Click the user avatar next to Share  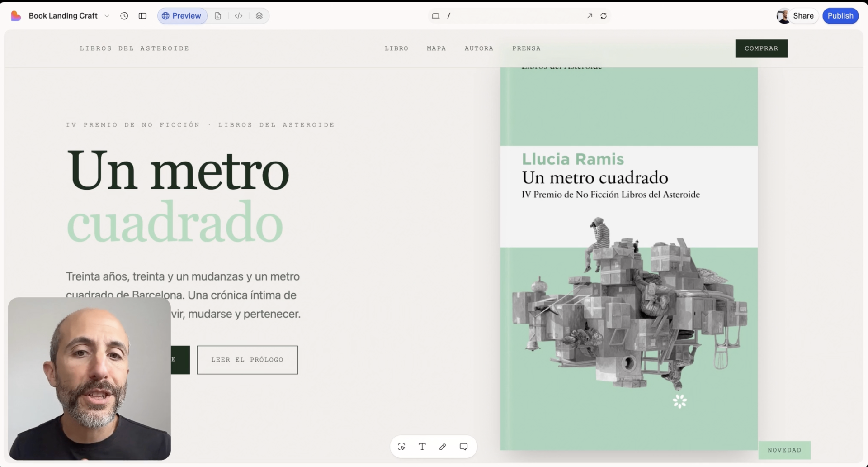[783, 16]
